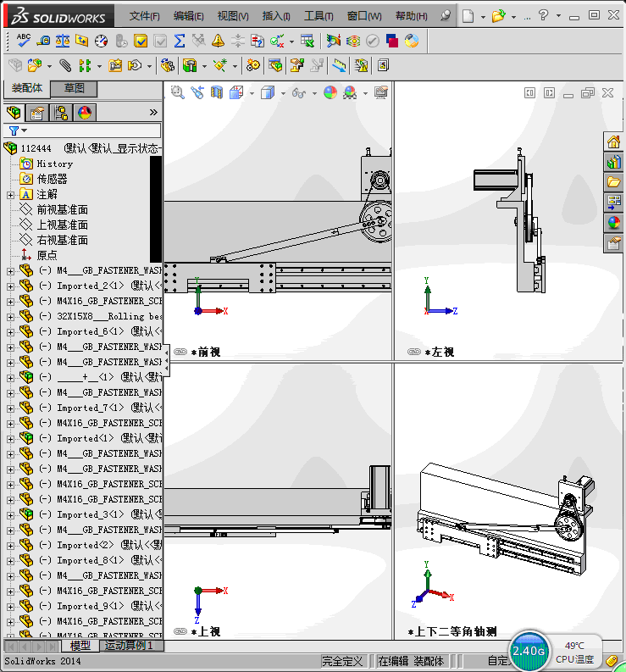This screenshot has width=626, height=672.
Task: Open the ConfigurationManager tab icon
Action: click(x=61, y=113)
